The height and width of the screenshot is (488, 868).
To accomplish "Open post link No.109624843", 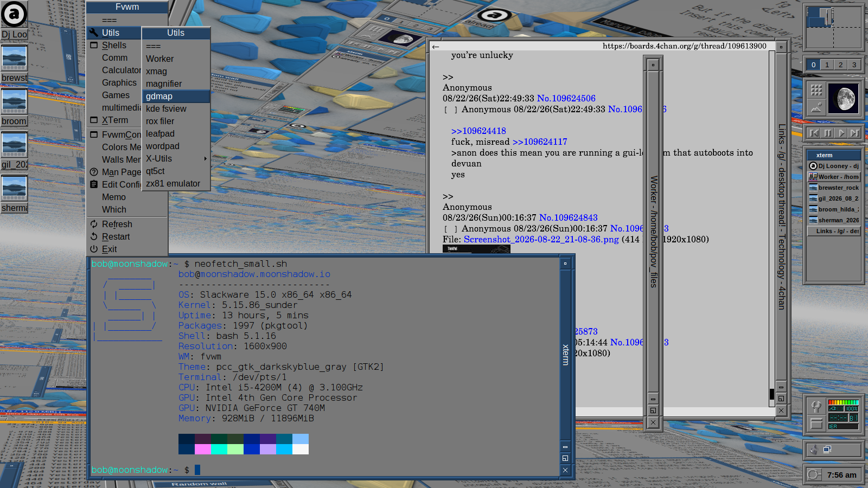I will tap(569, 217).
